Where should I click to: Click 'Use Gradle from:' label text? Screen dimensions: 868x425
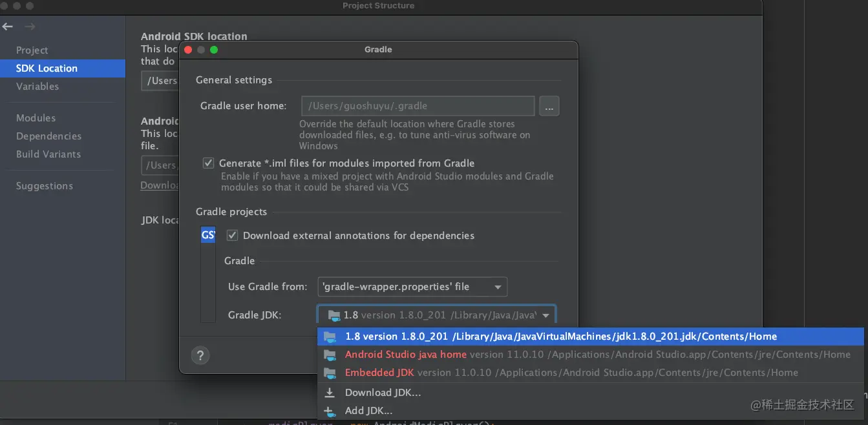(268, 287)
